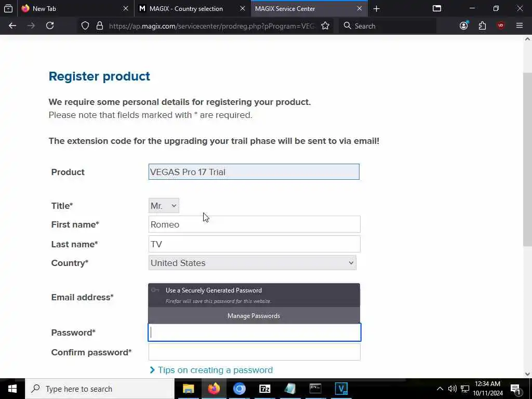Open the blue-ring browser taskbar icon
Viewport: 532px width, 399px height.
(x=239, y=389)
